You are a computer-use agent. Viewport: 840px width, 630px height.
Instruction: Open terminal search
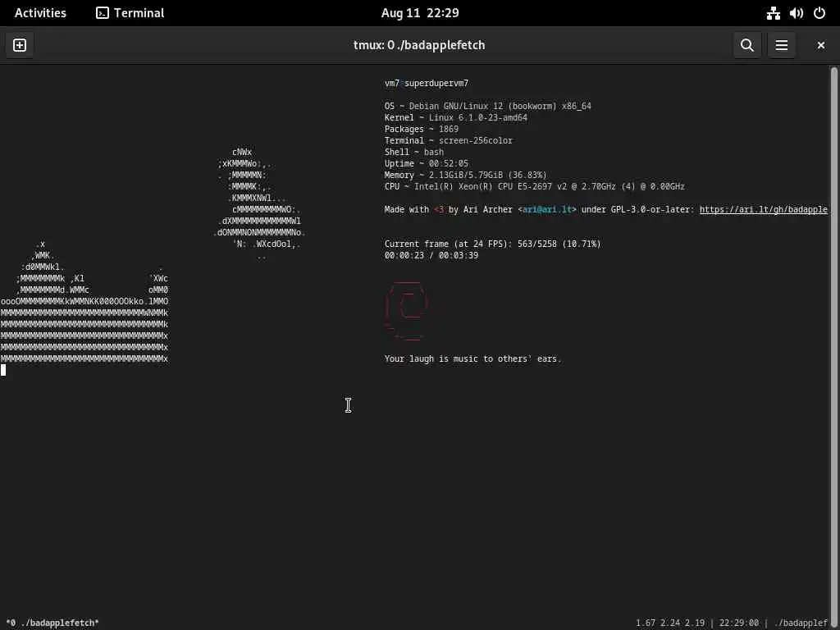click(746, 45)
